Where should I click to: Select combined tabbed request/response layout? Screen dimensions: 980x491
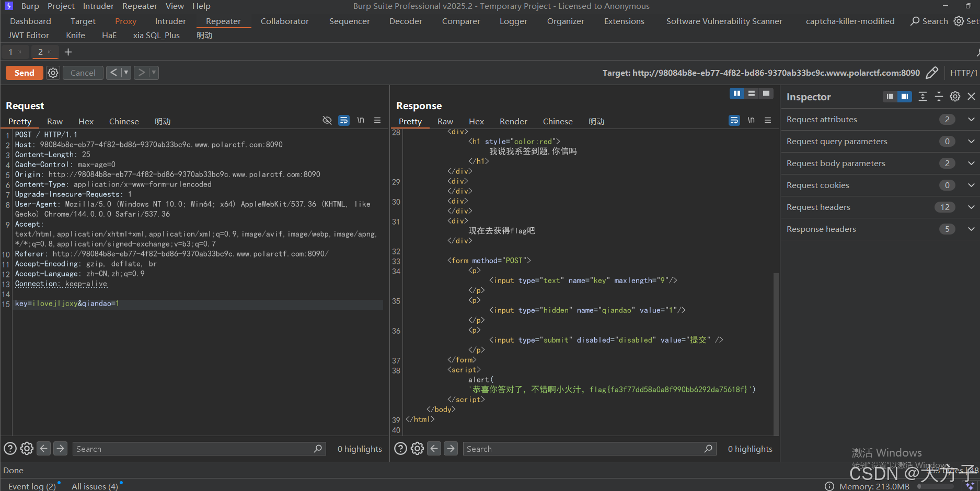[x=766, y=93]
